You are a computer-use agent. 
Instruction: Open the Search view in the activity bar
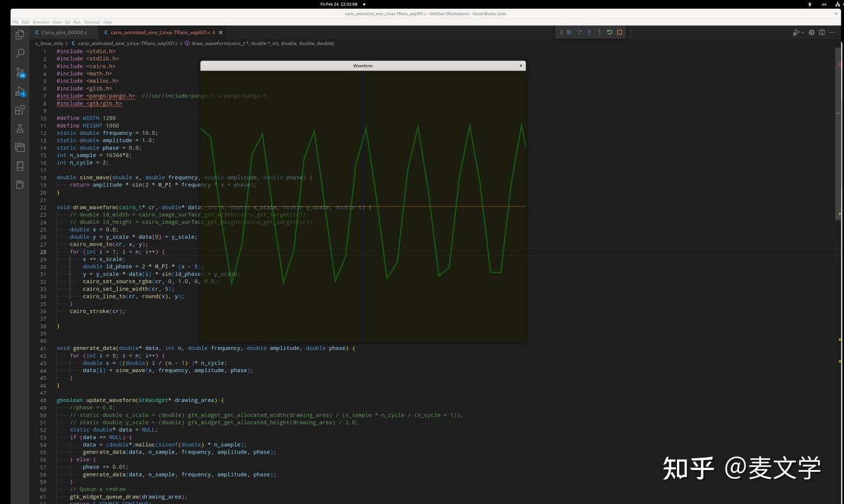pos(20,53)
